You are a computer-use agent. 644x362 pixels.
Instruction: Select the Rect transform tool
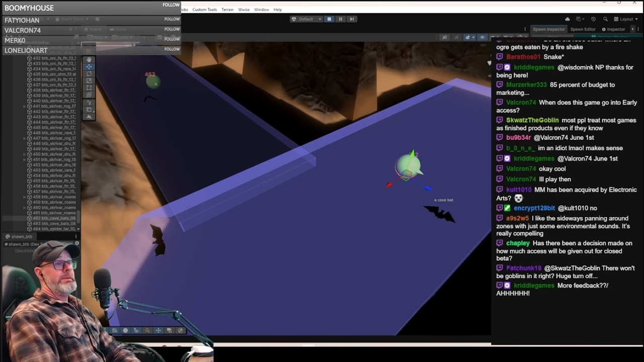[x=89, y=87]
